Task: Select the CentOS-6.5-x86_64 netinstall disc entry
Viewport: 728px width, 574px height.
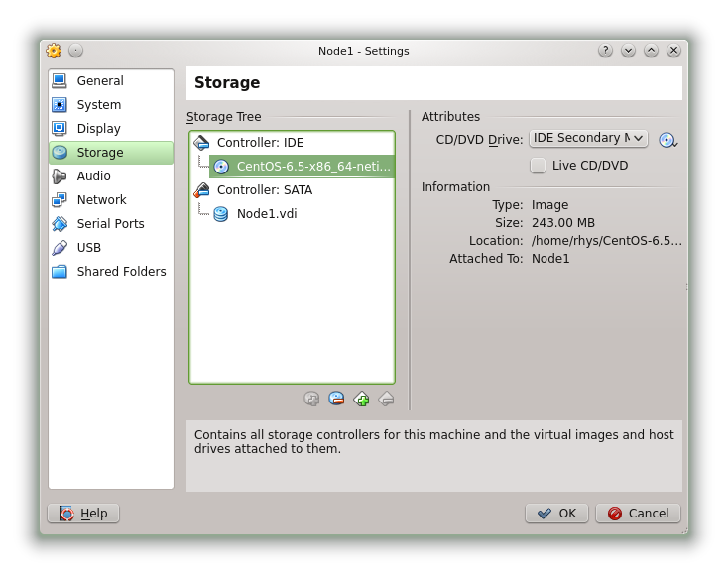Action: 302,167
